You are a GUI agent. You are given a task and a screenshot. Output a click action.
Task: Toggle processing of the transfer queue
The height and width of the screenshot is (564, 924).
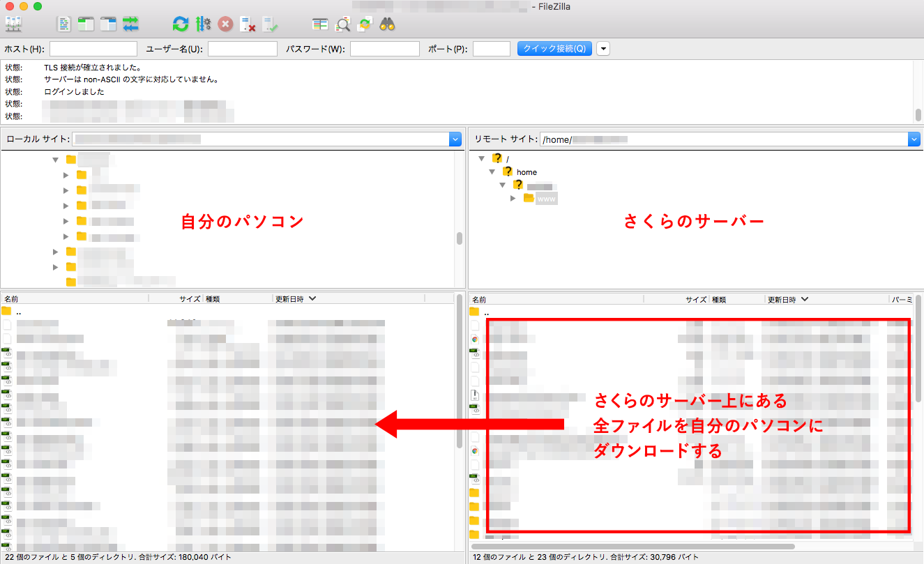click(203, 24)
